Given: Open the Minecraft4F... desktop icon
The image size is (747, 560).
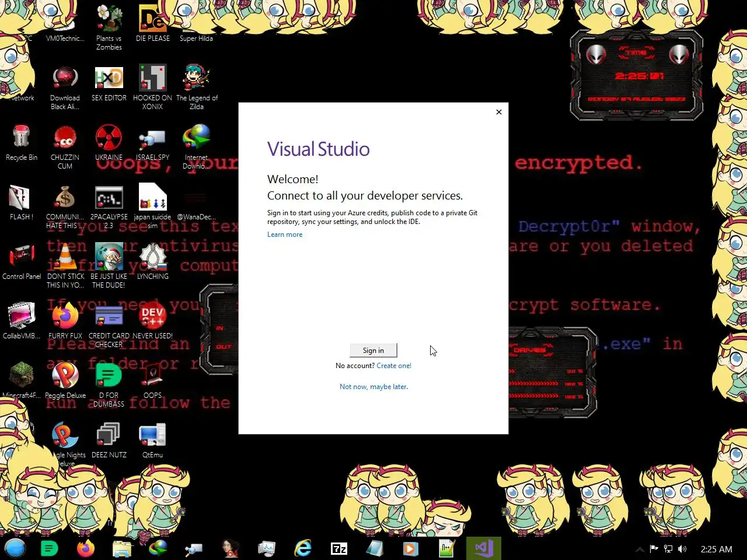Looking at the screenshot, I should coord(22,381).
